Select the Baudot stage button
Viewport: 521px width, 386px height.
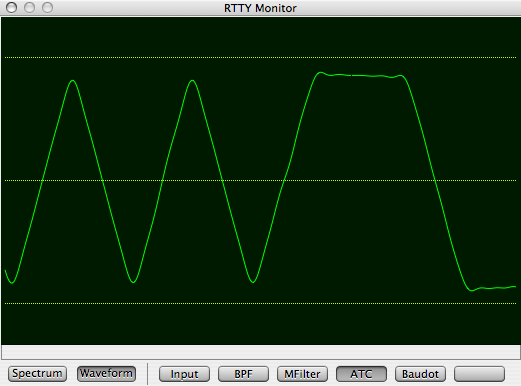click(420, 374)
